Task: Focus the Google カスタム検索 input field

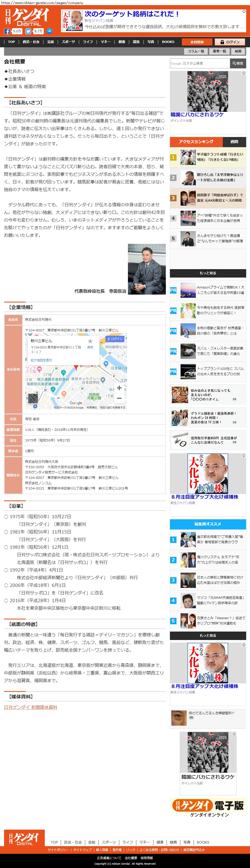Action: [200, 63]
